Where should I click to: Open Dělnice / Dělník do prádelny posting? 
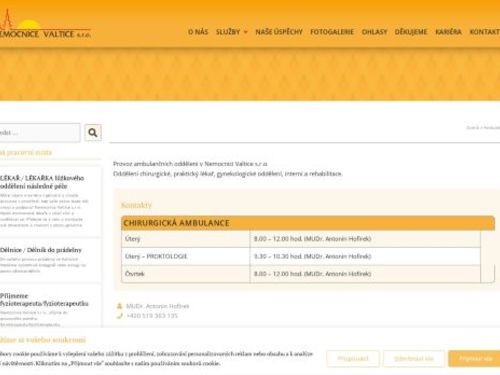point(41,250)
